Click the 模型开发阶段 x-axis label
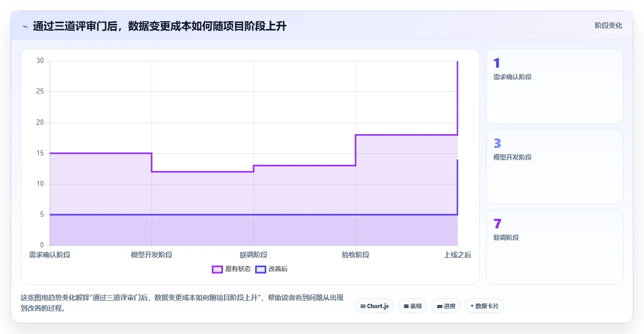The width and height of the screenshot is (644, 334). coord(152,255)
